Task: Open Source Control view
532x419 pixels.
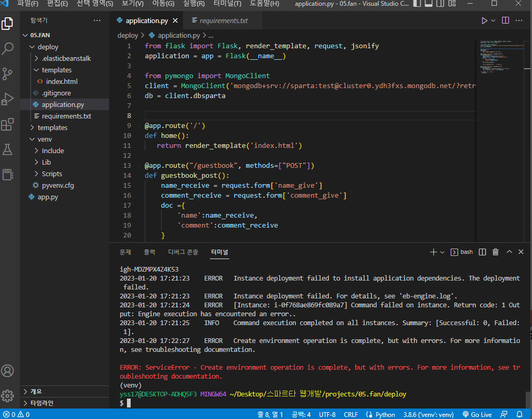Action: pos(7,73)
